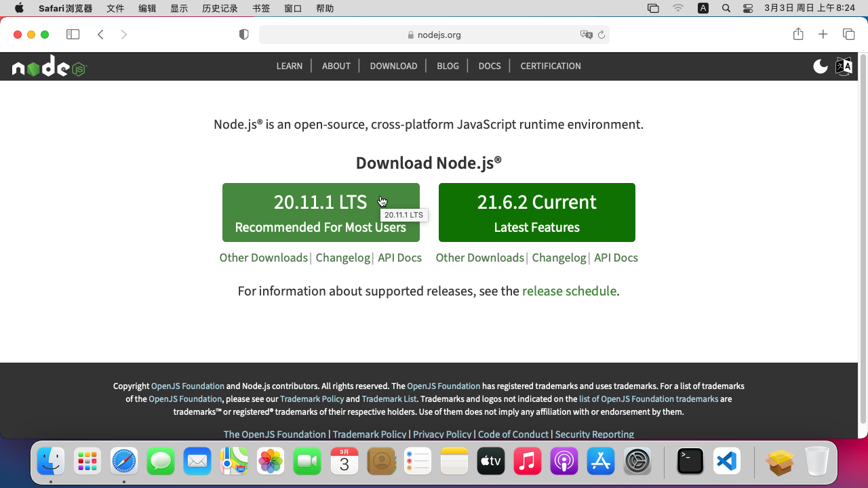The image size is (868, 488).
Task: Open Changelog under Current button
Action: coord(559,258)
